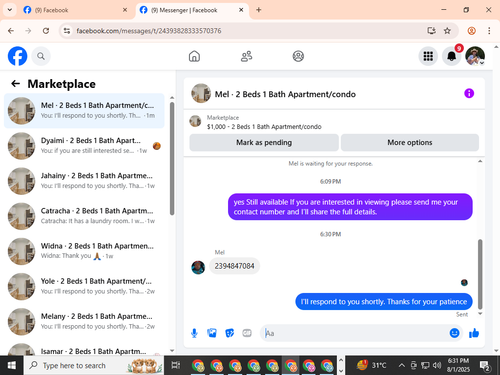The height and width of the screenshot is (375, 500).
Task: Open Jahainy conversation in the list
Action: pyautogui.click(x=84, y=181)
